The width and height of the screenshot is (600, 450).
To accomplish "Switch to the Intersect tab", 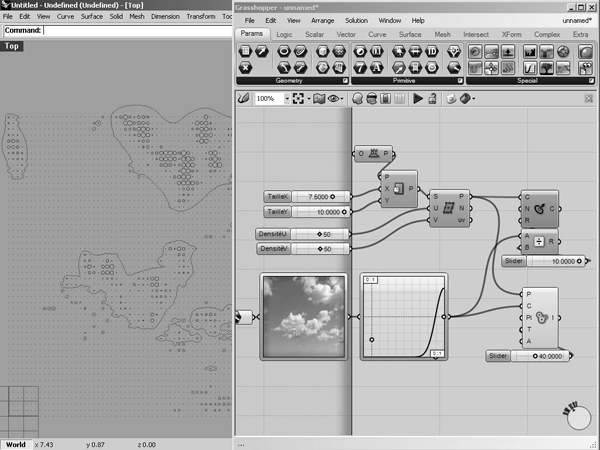I will click(476, 34).
